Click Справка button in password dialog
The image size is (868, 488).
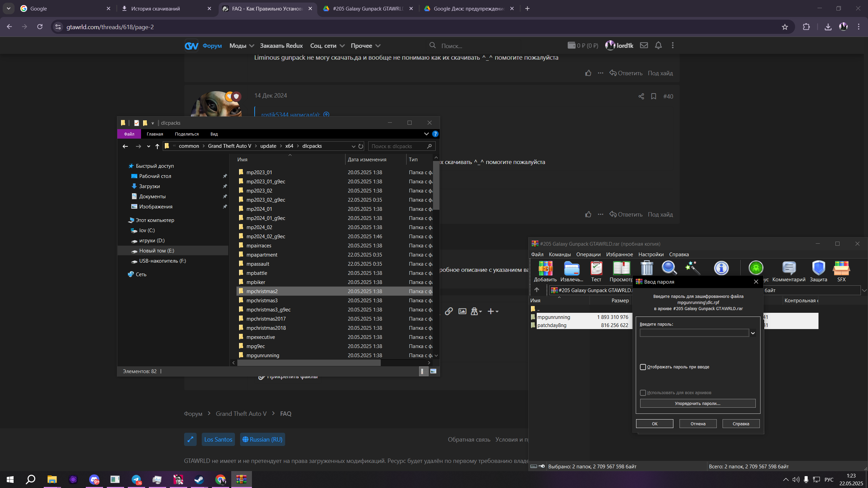click(741, 424)
